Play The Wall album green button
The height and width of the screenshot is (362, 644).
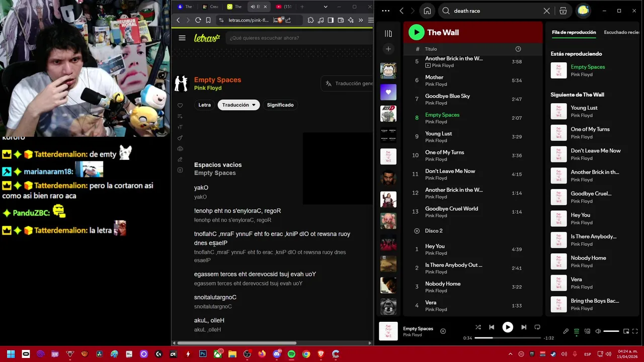(x=416, y=32)
